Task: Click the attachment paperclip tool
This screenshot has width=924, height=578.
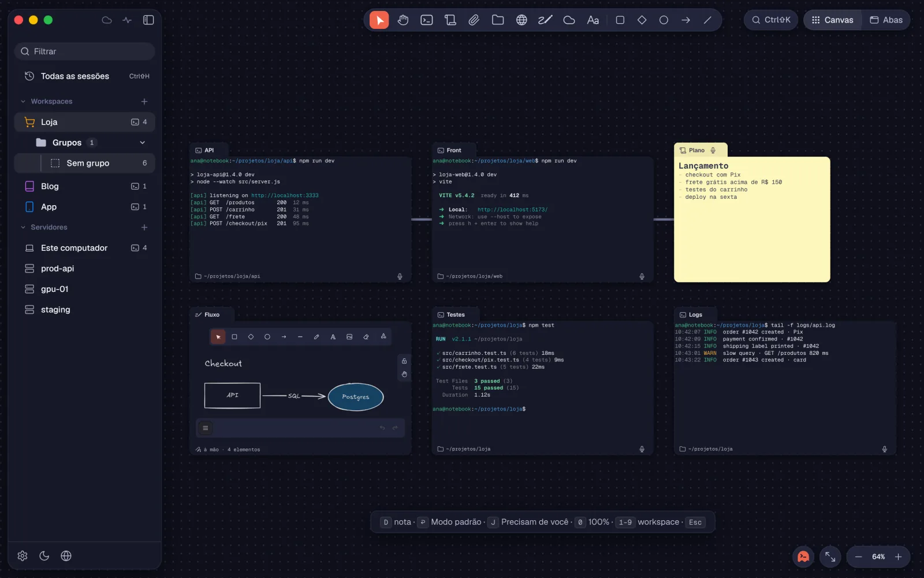Action: point(474,20)
